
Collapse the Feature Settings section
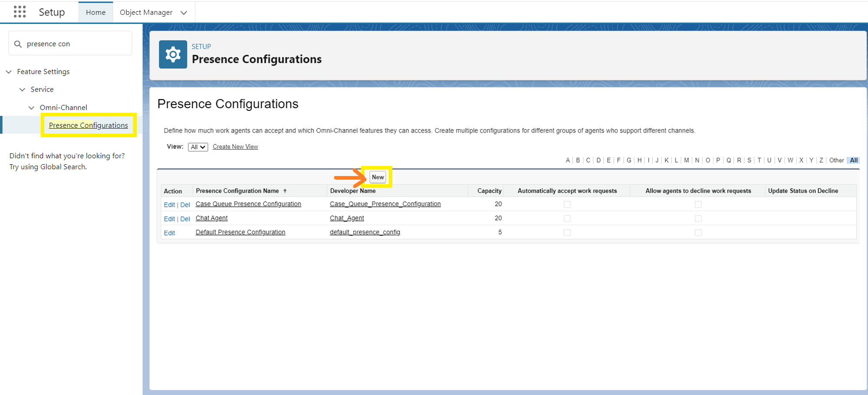(9, 71)
